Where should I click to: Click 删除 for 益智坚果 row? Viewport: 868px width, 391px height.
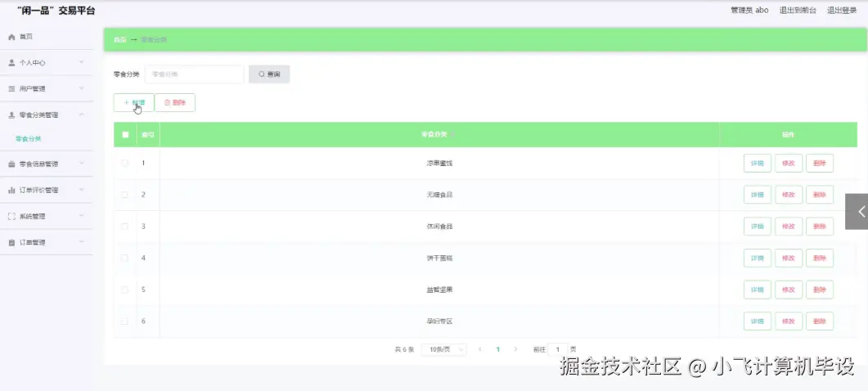click(819, 290)
